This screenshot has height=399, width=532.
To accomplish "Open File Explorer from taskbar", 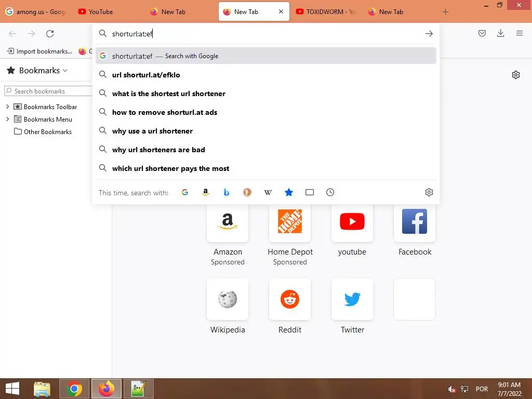I will coord(42,389).
